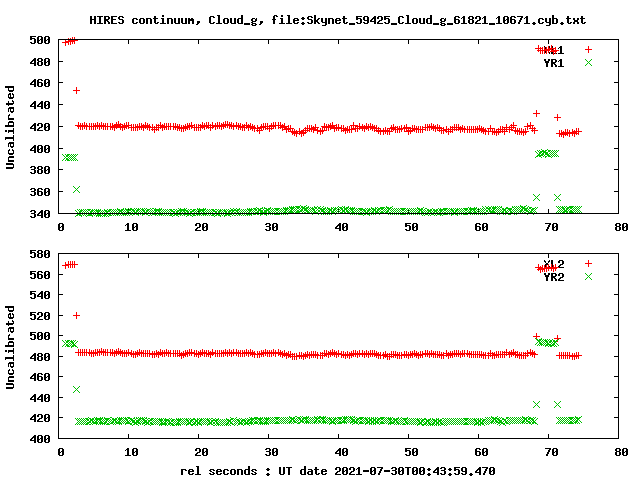Click the 'Uncalibrated' label of the XL2/YR2 chart
640x480 pixels.
[10, 347]
